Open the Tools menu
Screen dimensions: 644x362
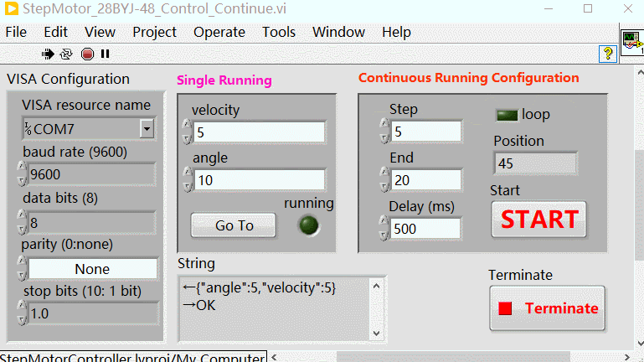279,32
